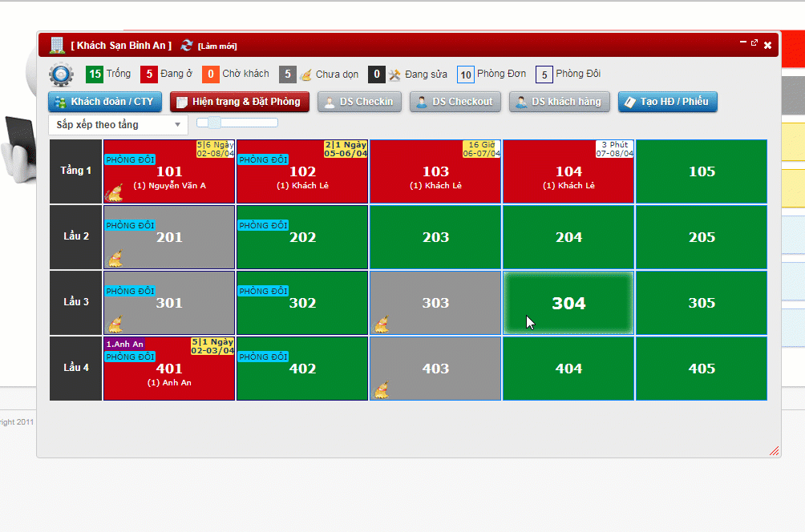Image resolution: width=805 pixels, height=532 pixels.
Task: Toggle the green 'Trống' vacant rooms filter
Action: [x=95, y=75]
